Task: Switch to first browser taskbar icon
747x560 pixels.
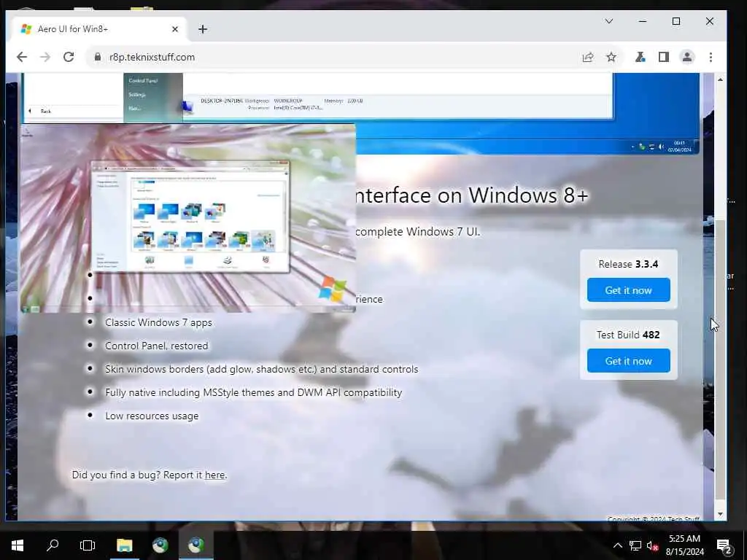Action: click(160, 545)
